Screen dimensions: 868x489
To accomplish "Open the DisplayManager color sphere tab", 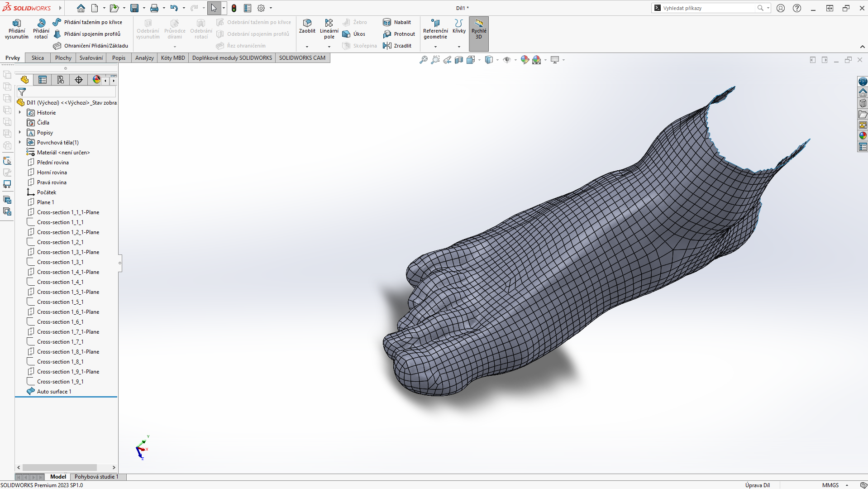I will [96, 80].
